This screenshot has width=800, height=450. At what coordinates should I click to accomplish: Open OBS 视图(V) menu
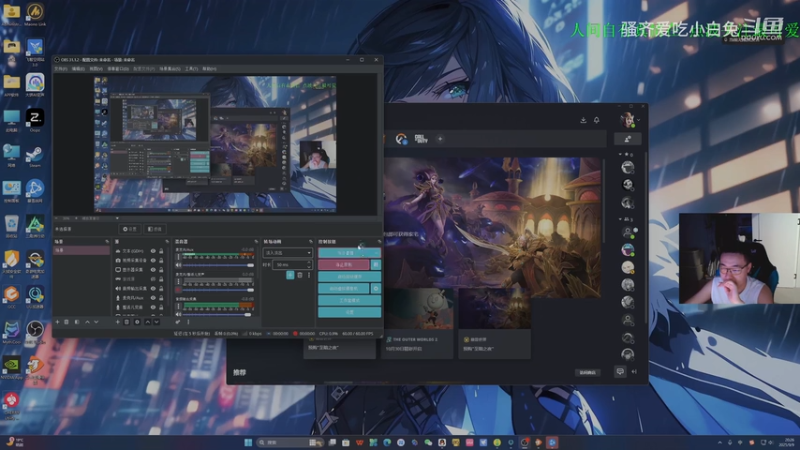(x=96, y=68)
